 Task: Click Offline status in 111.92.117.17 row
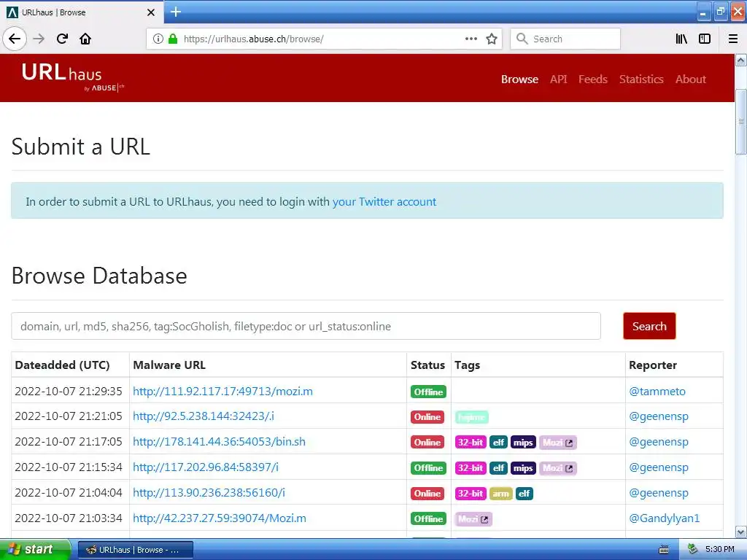pos(428,392)
